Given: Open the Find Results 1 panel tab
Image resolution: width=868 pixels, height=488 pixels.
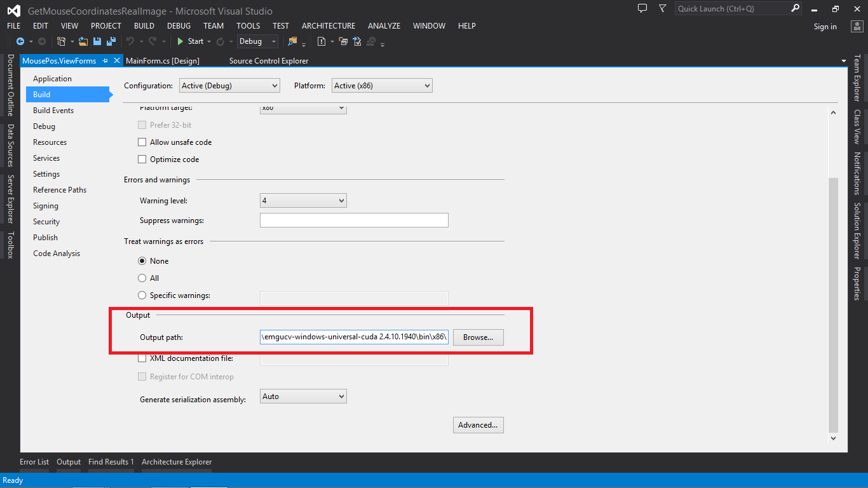Looking at the screenshot, I should [x=111, y=462].
